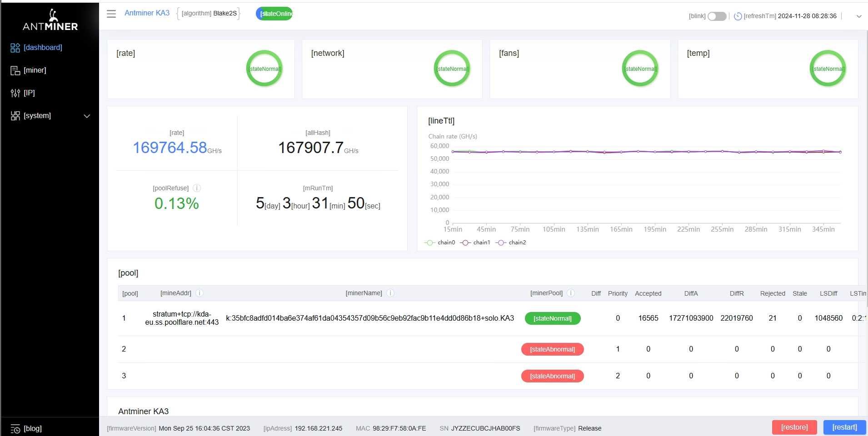This screenshot has width=868, height=436.
Task: Click the LSDiff value 1048560
Action: (x=828, y=318)
